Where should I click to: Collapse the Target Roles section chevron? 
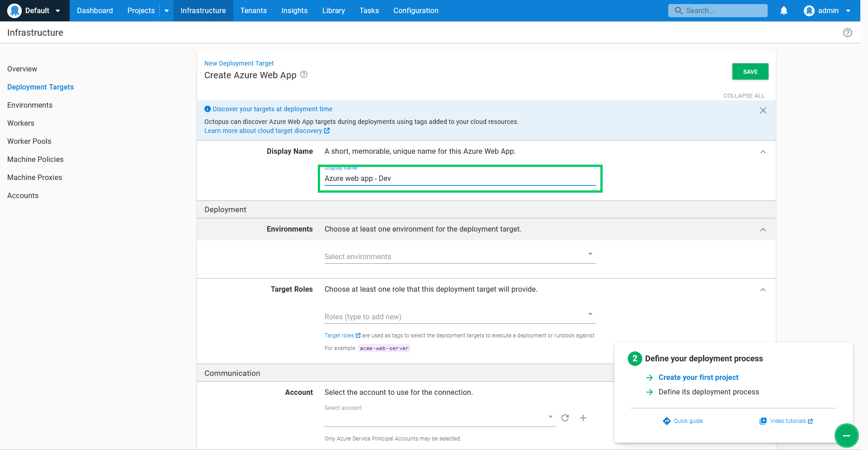763,290
